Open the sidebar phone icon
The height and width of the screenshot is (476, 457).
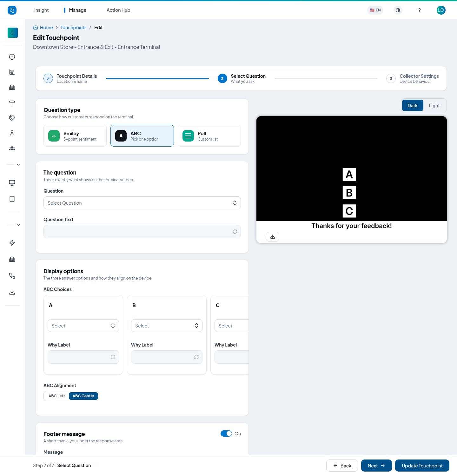12,276
